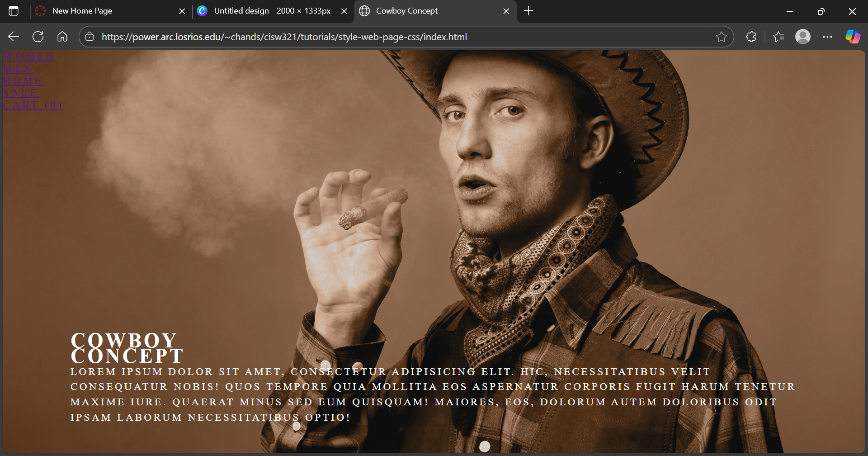Open the user profile avatar
The height and width of the screenshot is (456, 868).
802,37
